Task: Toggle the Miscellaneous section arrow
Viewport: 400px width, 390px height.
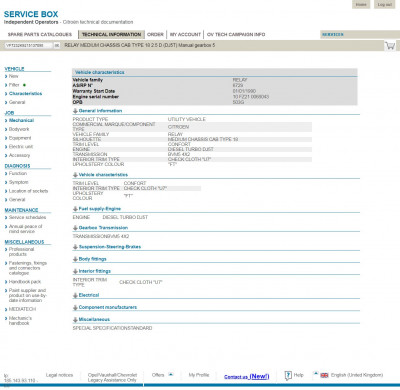Action: (x=75, y=319)
